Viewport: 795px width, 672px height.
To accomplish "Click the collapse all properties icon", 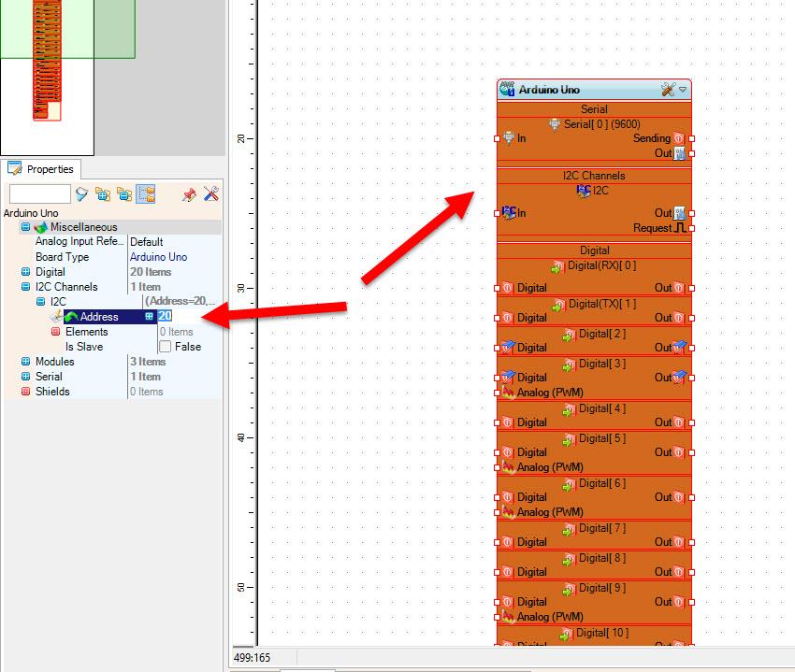I will (x=124, y=194).
